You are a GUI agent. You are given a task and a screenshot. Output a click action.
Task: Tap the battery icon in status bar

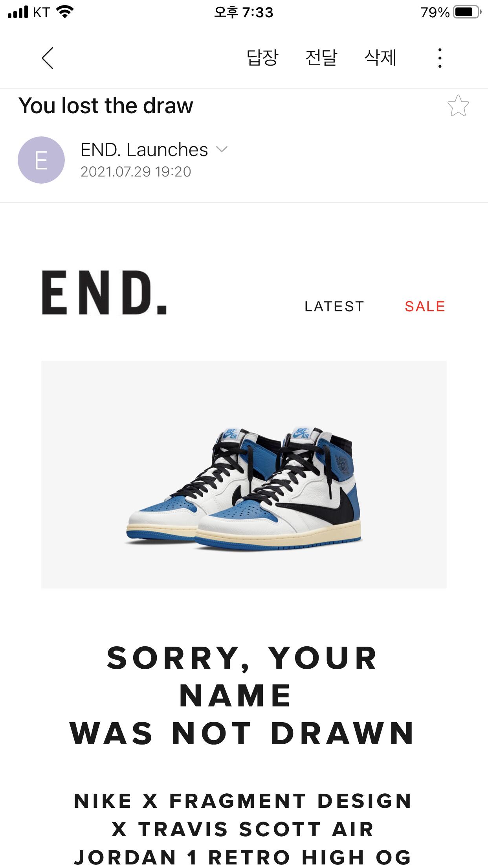tap(467, 12)
